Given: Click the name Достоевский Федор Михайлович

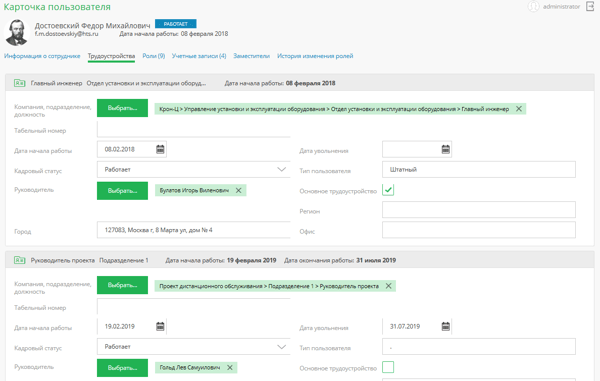Looking at the screenshot, I should pyautogui.click(x=92, y=25).
